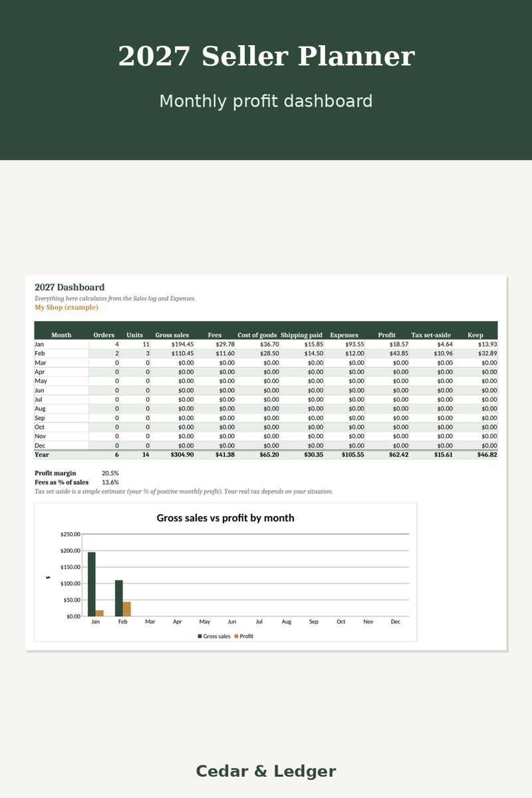This screenshot has width=532, height=798.
Task: Click the Gross sales legend entry
Action: pos(214,636)
